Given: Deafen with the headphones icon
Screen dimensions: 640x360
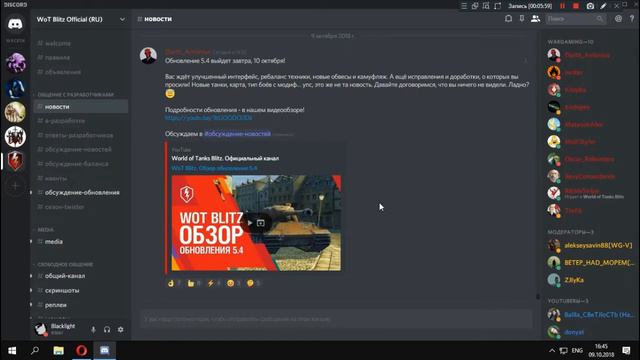Looking at the screenshot, I should 107,329.
